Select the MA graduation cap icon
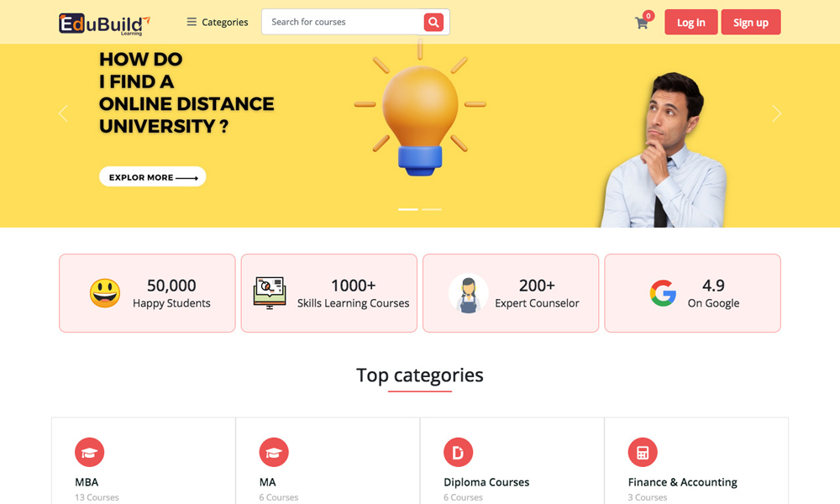The width and height of the screenshot is (840, 504). tap(274, 452)
